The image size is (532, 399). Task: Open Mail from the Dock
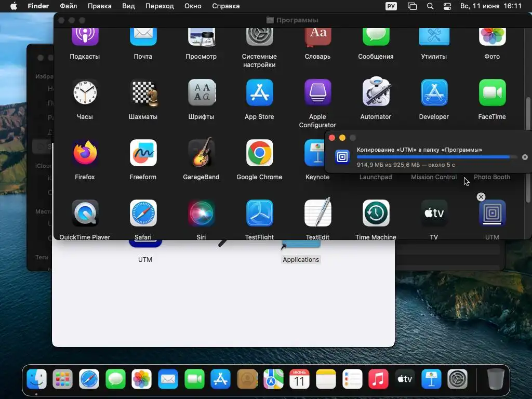pos(168,379)
